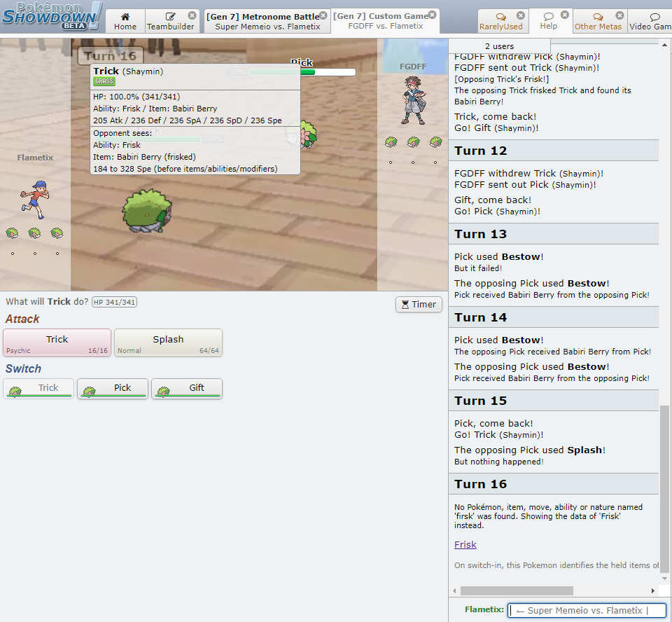Click the chat log vertical scrollbar thumb
Image resolution: width=672 pixels, height=622 pixels.
point(664,489)
